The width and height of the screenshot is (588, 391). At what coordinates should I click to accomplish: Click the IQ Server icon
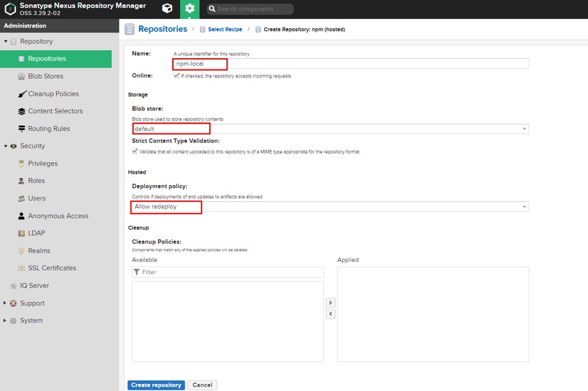click(x=14, y=286)
